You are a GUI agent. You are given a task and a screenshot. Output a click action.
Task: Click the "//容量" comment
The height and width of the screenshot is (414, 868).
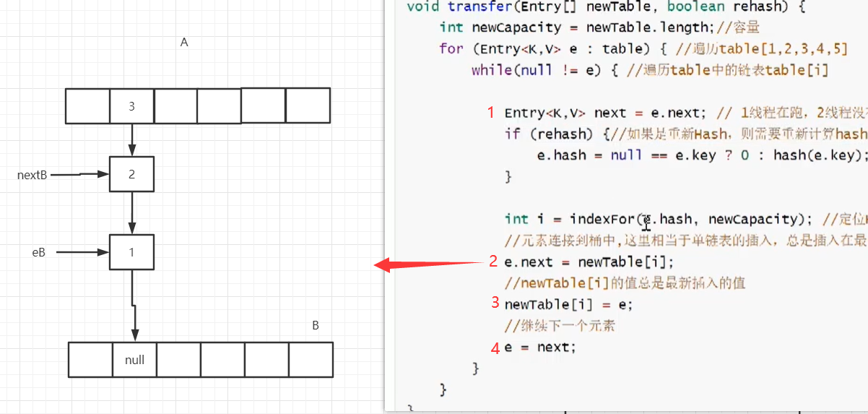click(x=738, y=27)
